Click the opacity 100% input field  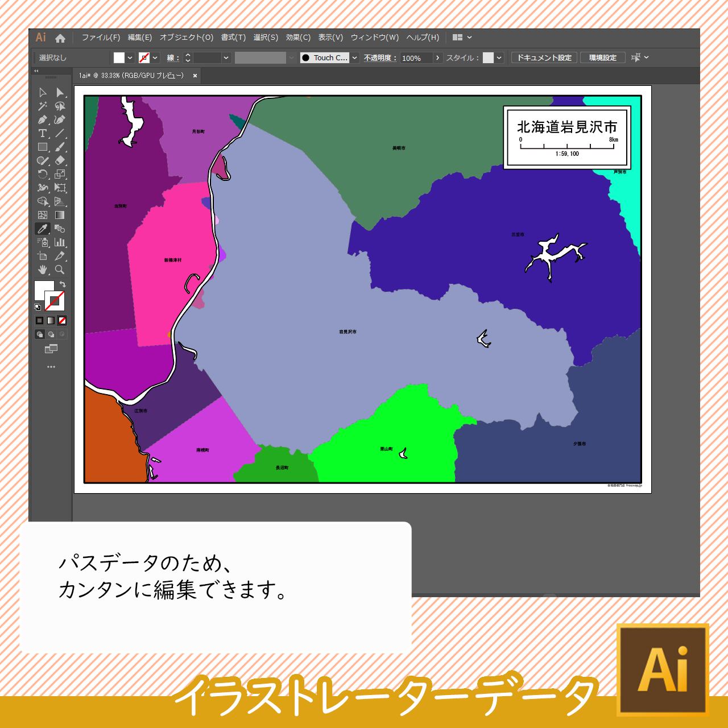416,57
